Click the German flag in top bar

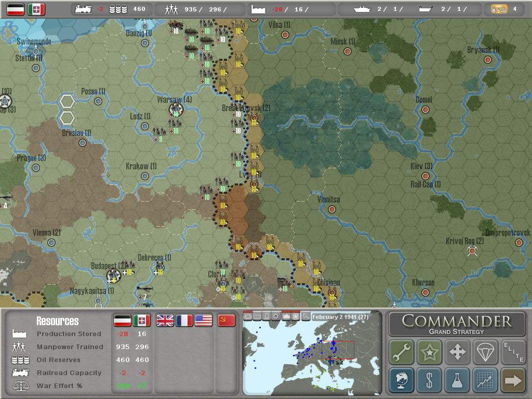pos(16,9)
